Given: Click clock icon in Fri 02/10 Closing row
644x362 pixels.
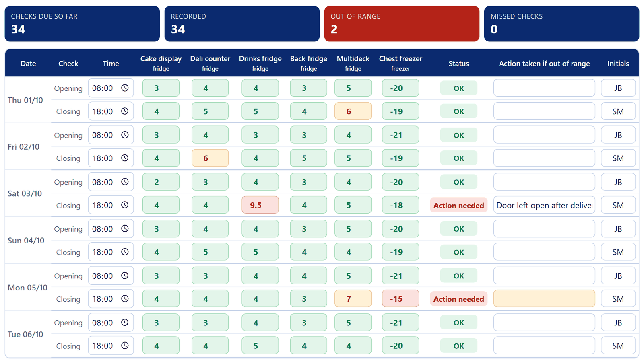Looking at the screenshot, I should tap(125, 158).
